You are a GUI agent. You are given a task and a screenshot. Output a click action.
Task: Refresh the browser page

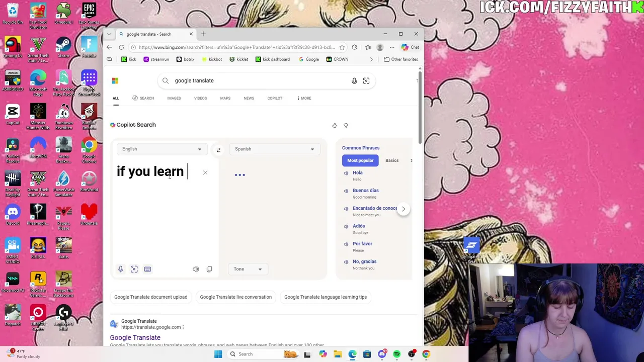tap(121, 47)
